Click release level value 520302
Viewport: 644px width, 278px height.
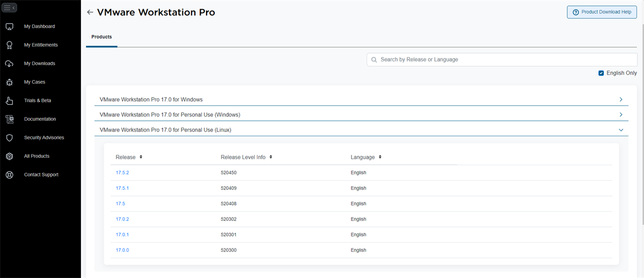[x=229, y=219]
